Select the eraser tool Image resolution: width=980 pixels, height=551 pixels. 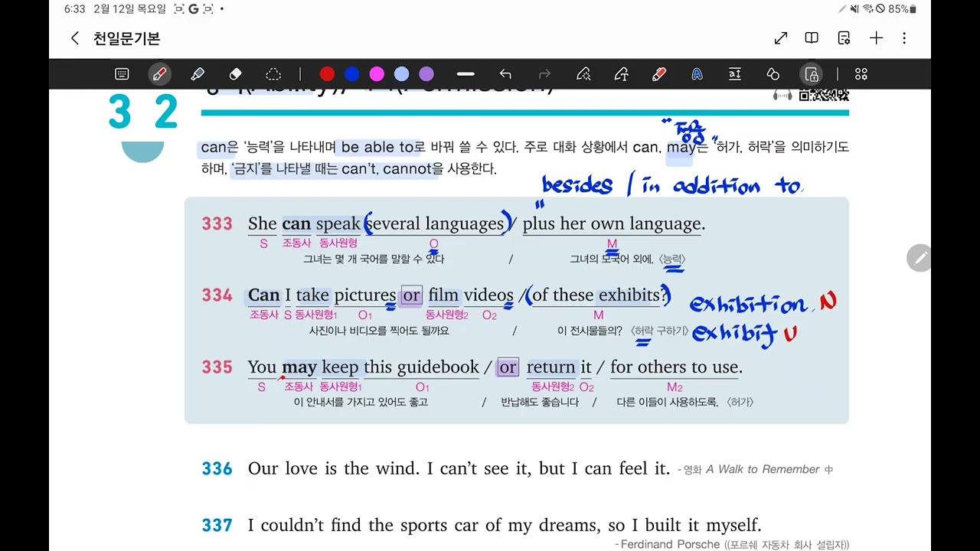[x=235, y=74]
